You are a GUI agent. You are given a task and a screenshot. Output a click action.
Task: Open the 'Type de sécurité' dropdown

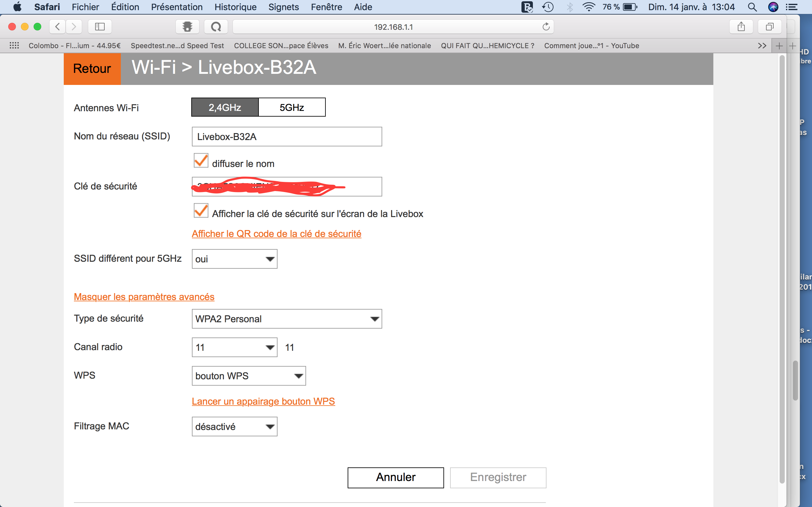286,318
